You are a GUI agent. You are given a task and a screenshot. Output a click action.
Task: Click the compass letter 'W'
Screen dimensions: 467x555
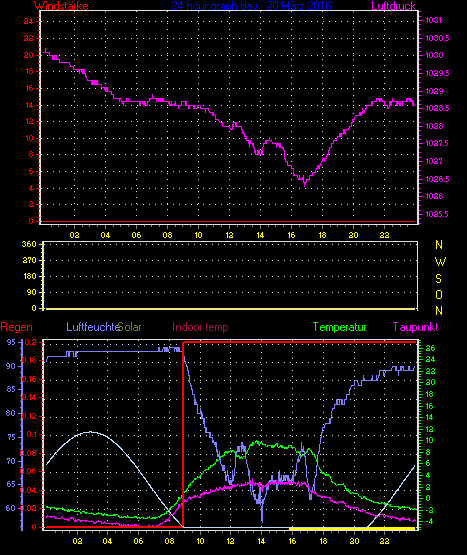pos(440,262)
